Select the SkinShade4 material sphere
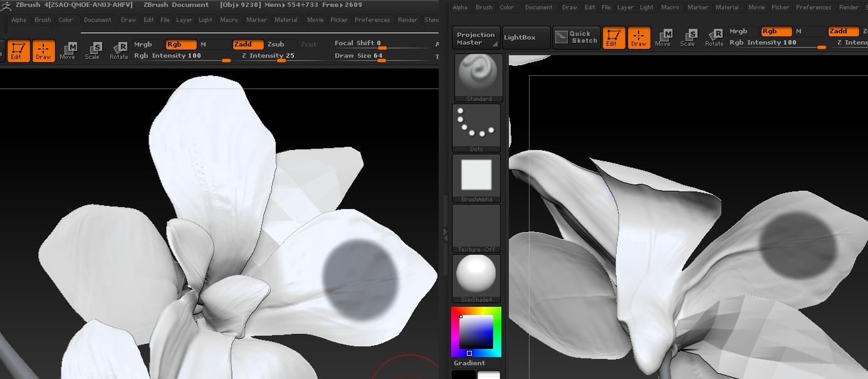The image size is (868, 379). 476,274
